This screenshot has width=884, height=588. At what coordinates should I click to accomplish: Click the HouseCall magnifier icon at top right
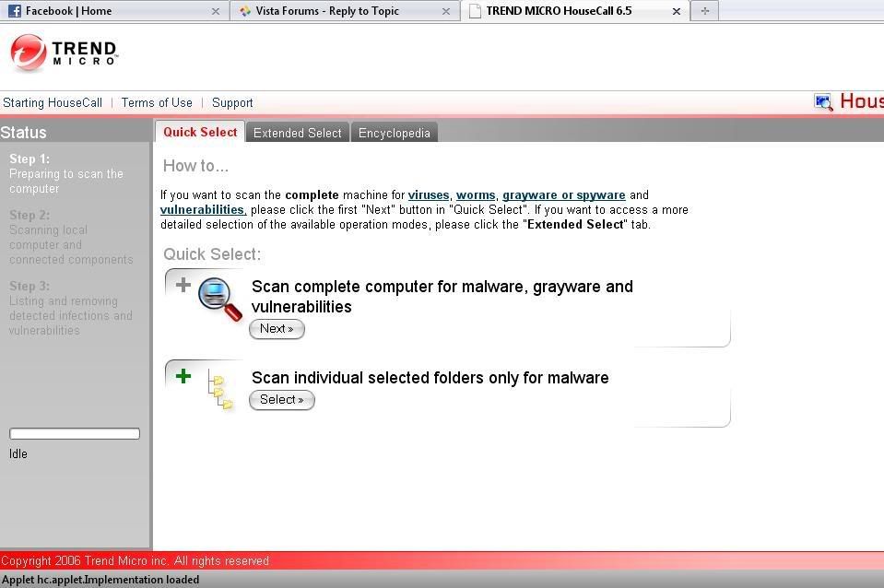coord(823,101)
